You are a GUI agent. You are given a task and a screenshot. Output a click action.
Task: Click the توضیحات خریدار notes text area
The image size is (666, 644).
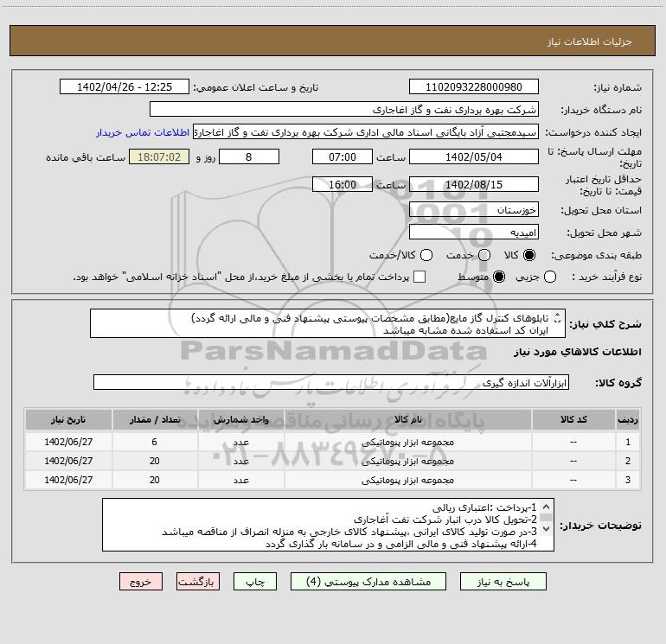click(x=328, y=525)
